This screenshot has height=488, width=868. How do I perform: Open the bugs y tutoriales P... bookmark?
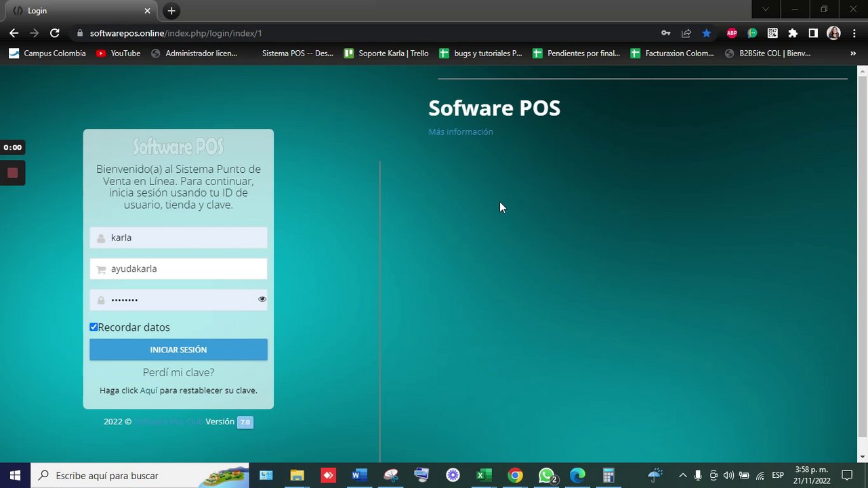pyautogui.click(x=481, y=53)
